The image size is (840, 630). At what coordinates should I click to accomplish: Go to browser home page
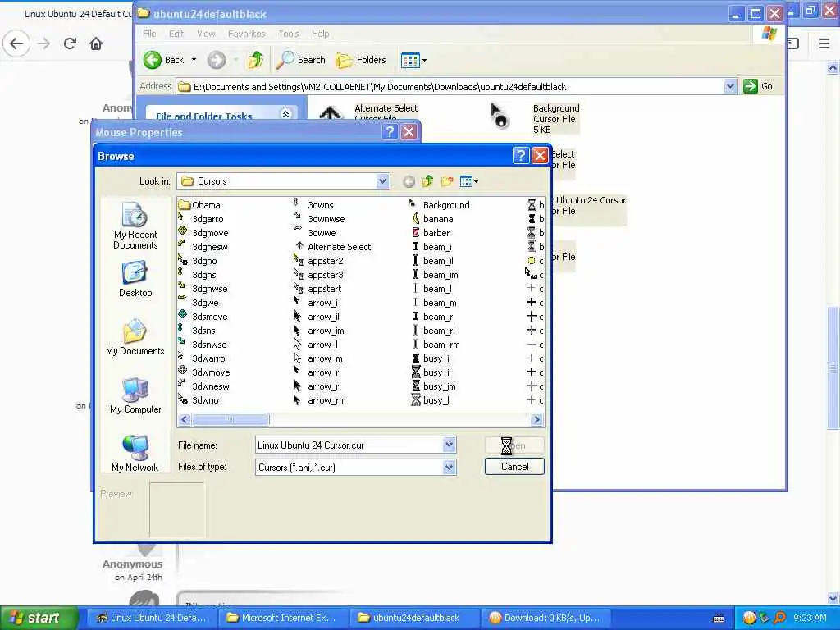(x=96, y=43)
